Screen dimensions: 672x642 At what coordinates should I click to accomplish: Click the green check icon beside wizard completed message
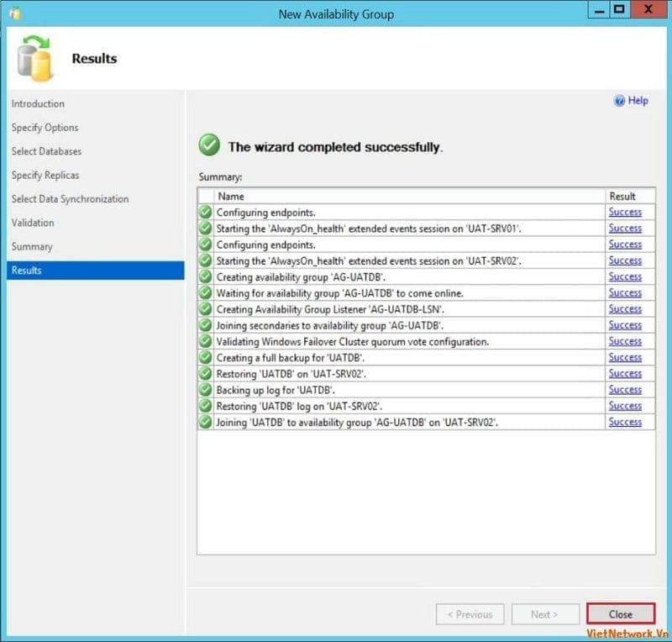pyautogui.click(x=209, y=146)
